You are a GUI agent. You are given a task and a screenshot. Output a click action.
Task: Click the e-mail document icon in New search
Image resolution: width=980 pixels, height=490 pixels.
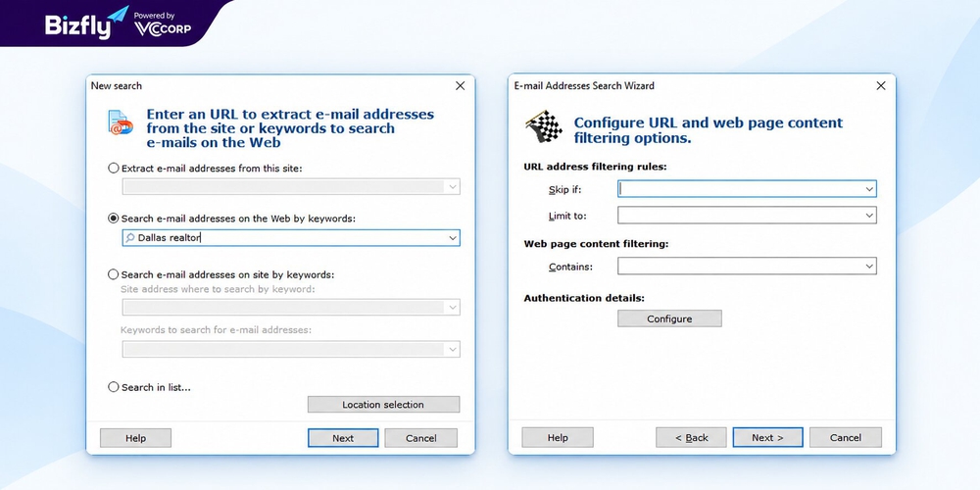coord(120,123)
